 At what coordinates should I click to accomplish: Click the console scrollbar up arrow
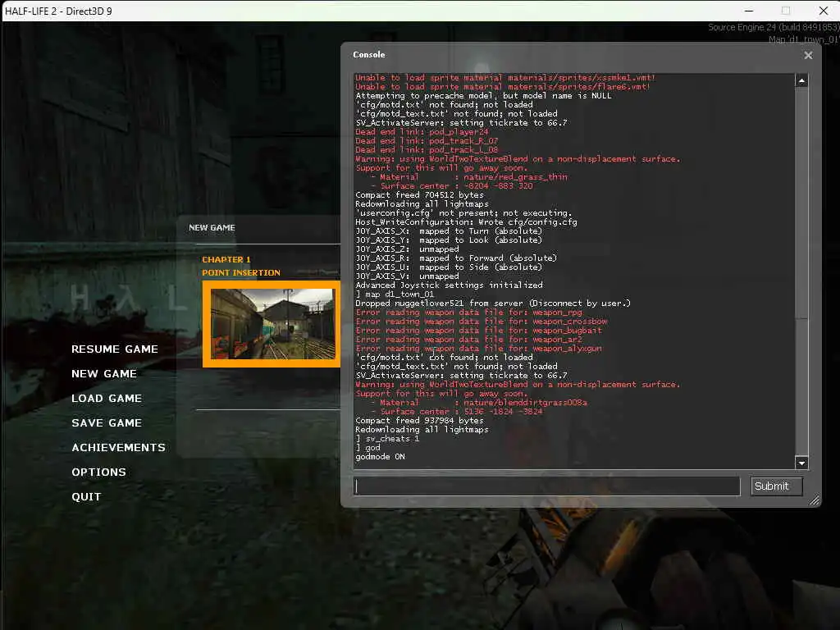(x=801, y=81)
